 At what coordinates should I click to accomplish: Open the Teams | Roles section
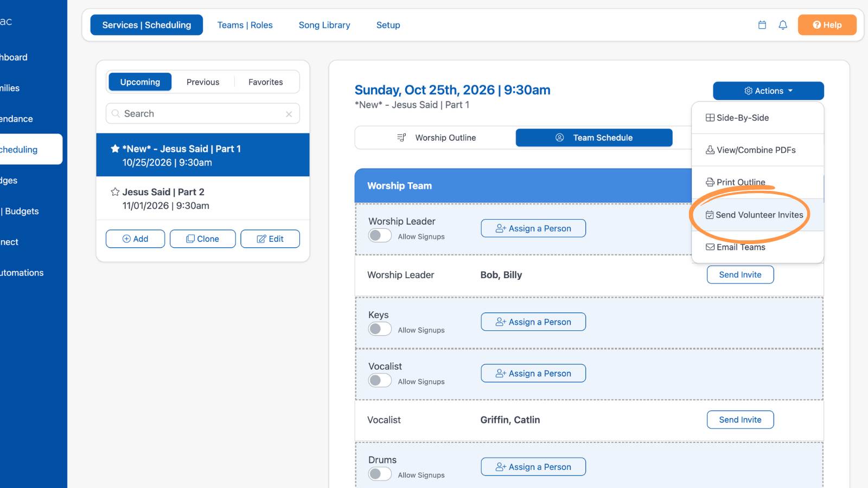pos(245,25)
